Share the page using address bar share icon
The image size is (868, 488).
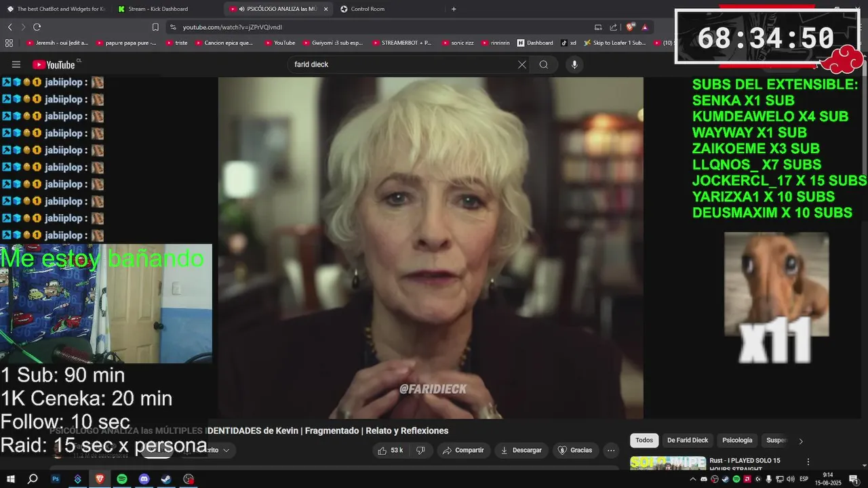click(614, 27)
